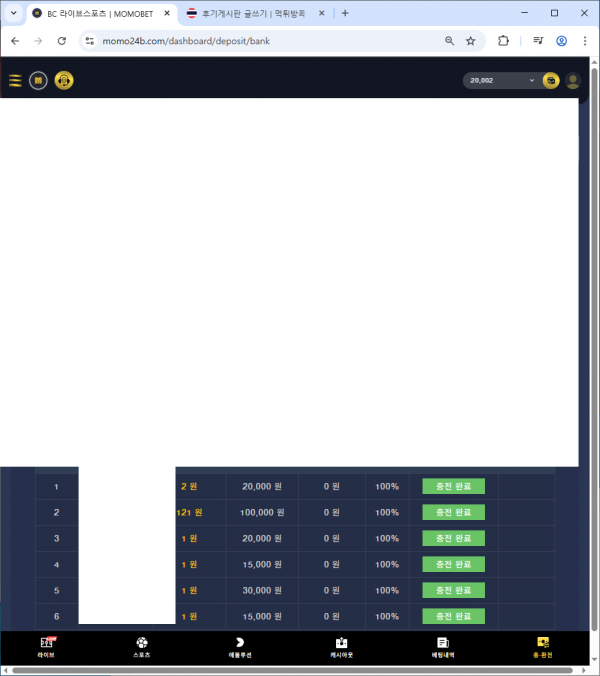Click the user profile avatar icon
Viewport: 600px width, 676px height.
[x=573, y=81]
